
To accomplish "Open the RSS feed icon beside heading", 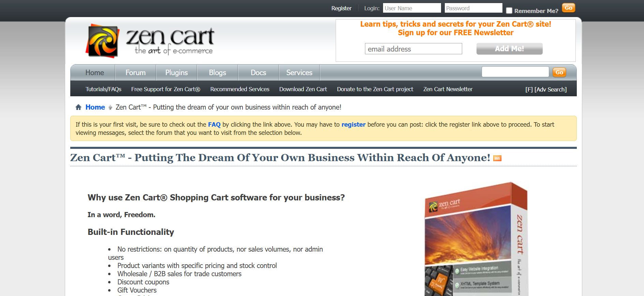I will coord(497,158).
